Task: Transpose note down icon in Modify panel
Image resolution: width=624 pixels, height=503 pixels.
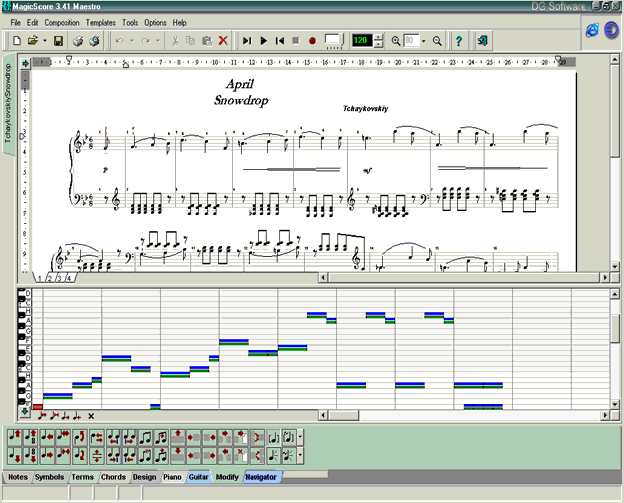Action: [x=15, y=455]
